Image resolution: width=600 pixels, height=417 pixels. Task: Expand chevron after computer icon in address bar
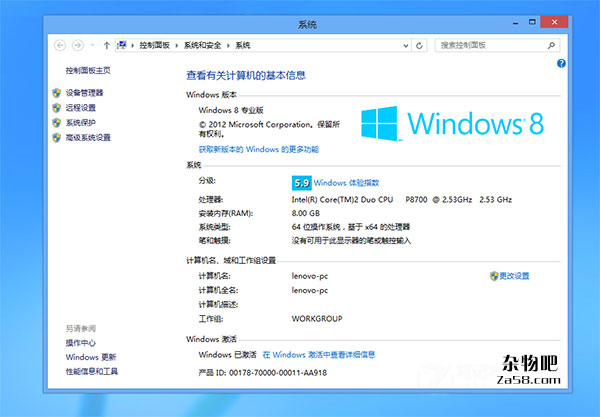(132, 46)
